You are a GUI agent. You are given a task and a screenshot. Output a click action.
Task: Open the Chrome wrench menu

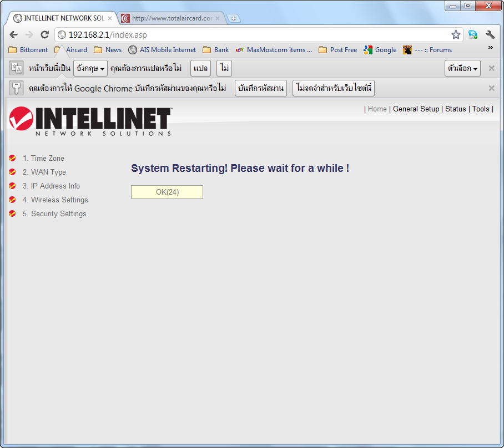coord(490,35)
